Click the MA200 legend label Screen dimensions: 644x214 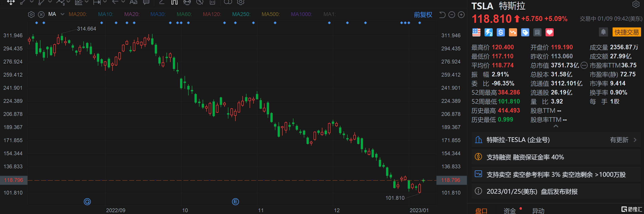pos(78,14)
